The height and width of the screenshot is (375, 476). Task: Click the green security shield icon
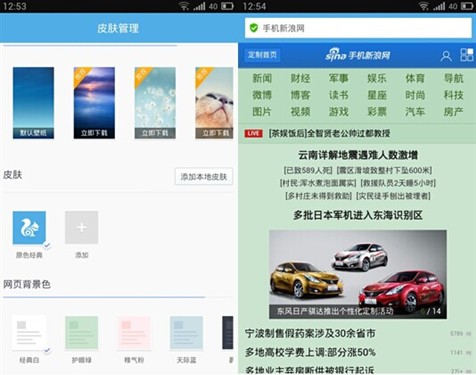coord(254,28)
